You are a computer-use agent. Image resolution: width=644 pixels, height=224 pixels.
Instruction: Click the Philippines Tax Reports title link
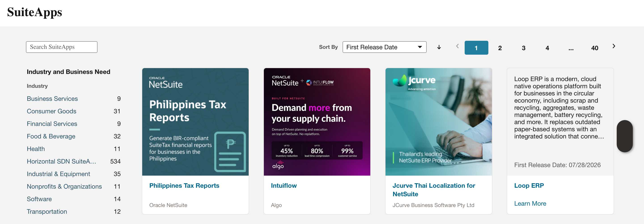(x=184, y=186)
